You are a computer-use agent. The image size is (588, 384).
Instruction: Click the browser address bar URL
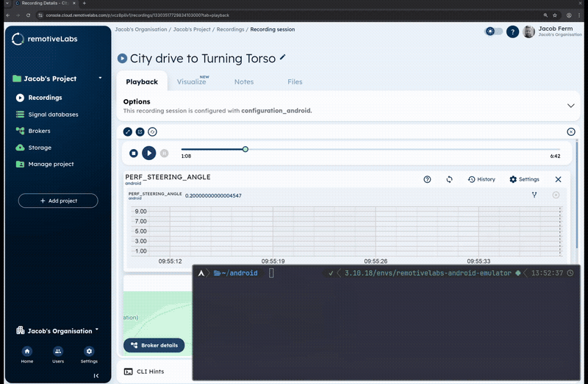click(x=137, y=15)
